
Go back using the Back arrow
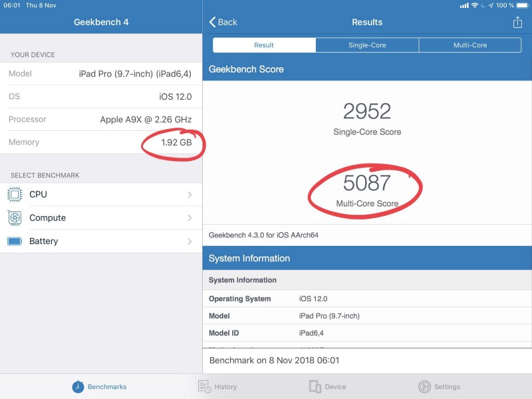(x=223, y=22)
